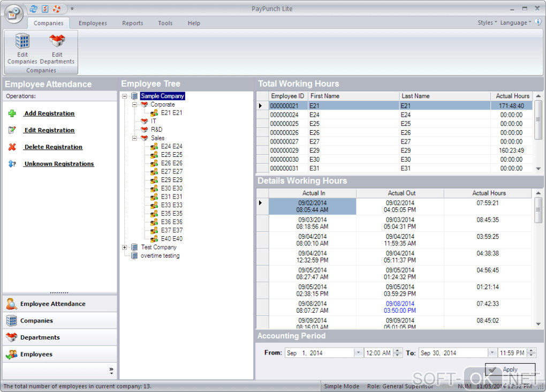The height and width of the screenshot is (392, 546).
Task: Click the PayPunch application orb button
Action: [14, 13]
